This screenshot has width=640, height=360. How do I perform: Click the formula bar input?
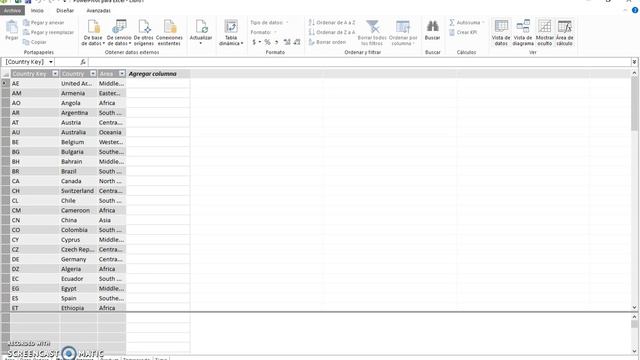(x=360, y=62)
